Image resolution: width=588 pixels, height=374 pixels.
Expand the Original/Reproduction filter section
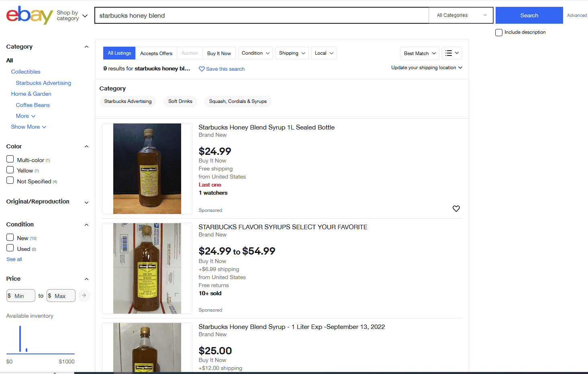click(86, 202)
